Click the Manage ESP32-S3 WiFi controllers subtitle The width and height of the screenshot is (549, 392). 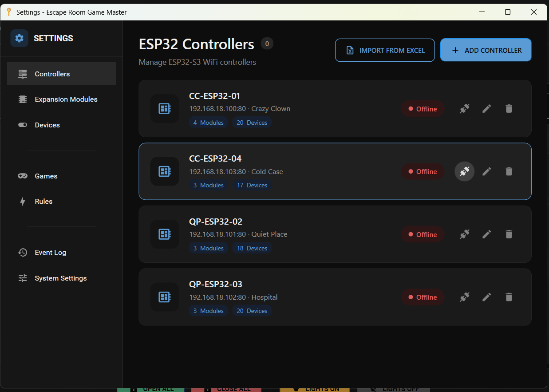click(197, 62)
